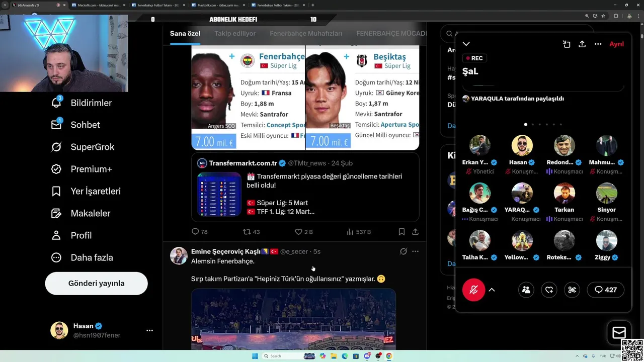
Task: Switch to the Takip ediyor tab
Action: click(x=235, y=34)
